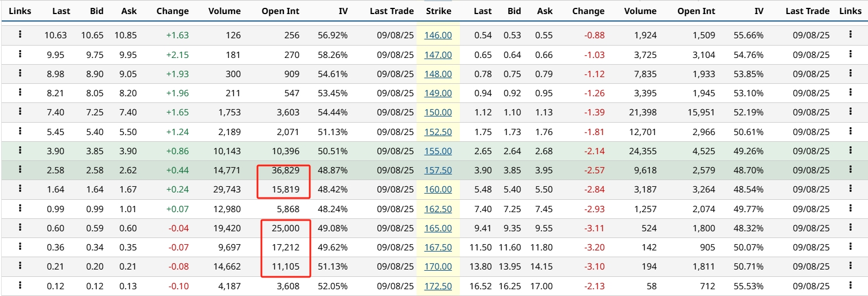868x296 pixels.
Task: Click the 149.00 strike link
Action: (438, 93)
